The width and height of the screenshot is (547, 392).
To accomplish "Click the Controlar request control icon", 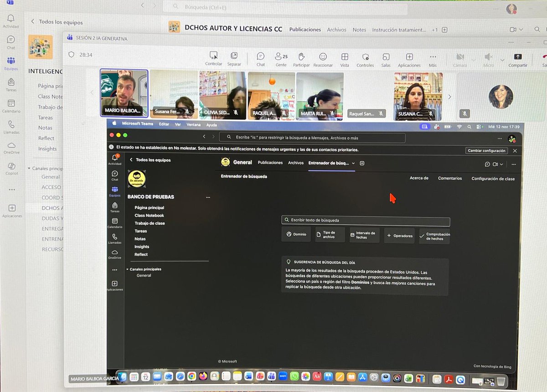I will click(213, 59).
